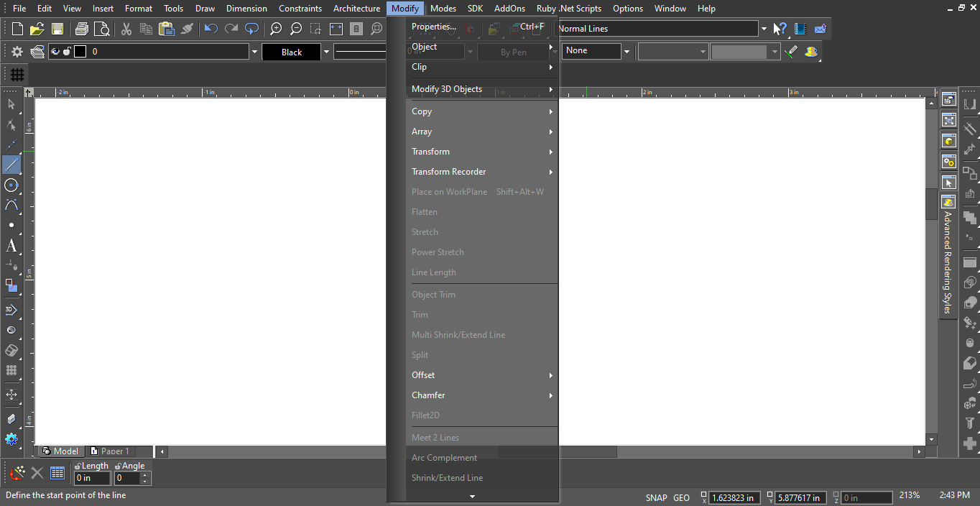Screen dimensions: 980x506
Task: Pick the Circle tool in left toolbar
Action: tap(11, 185)
